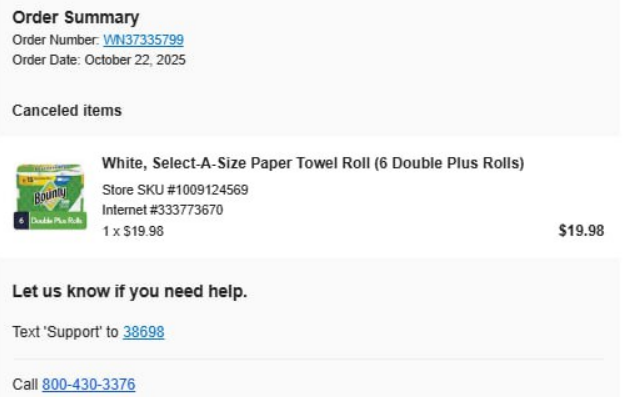The image size is (632, 397).
Task: Click 'Let us know if you need help' heading
Action: coord(130,291)
